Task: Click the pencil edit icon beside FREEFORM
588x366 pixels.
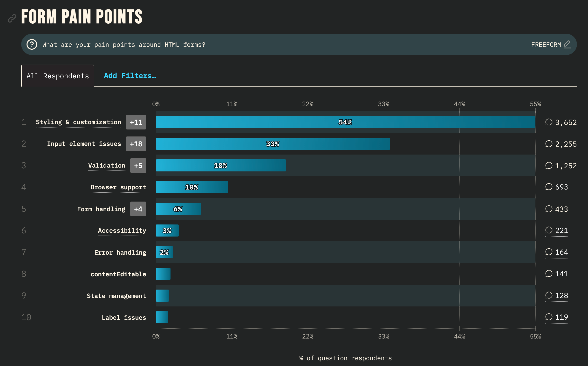Action: (x=568, y=44)
